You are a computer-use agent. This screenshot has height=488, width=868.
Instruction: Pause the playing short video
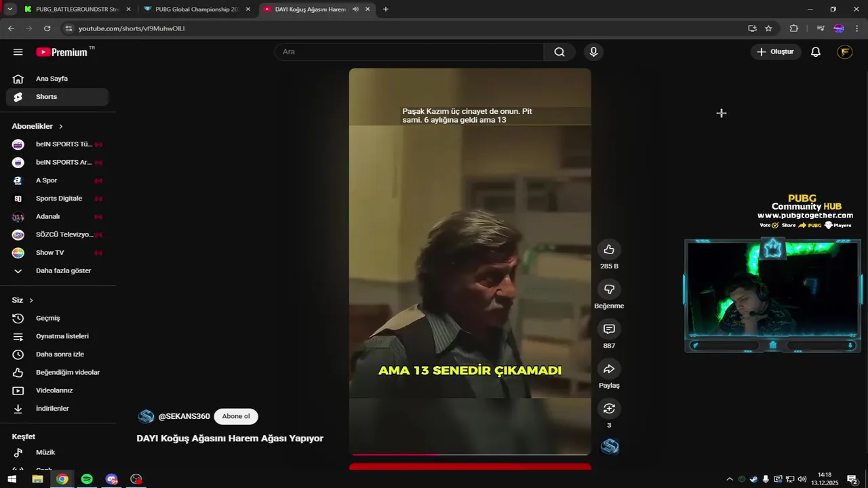[470, 261]
